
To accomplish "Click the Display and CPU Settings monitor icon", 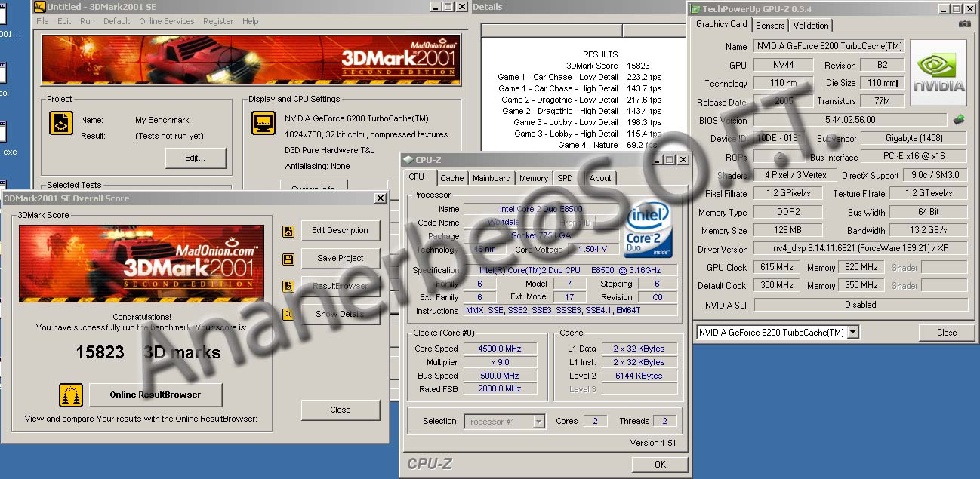I will [263, 122].
